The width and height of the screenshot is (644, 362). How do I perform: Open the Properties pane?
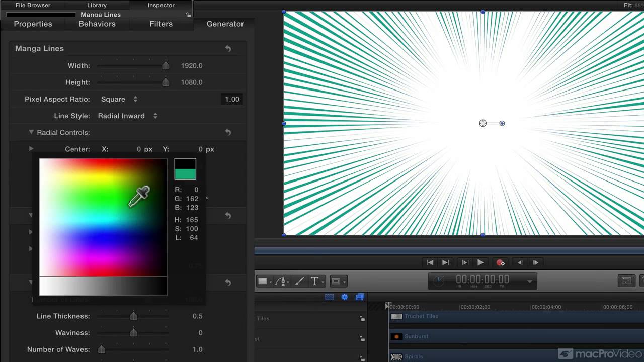tap(33, 24)
